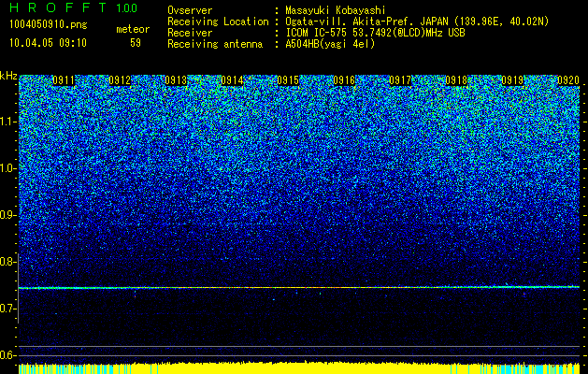This screenshot has height=374, width=588.
Task: Click the kHz axis unit label
Action: coord(8,76)
